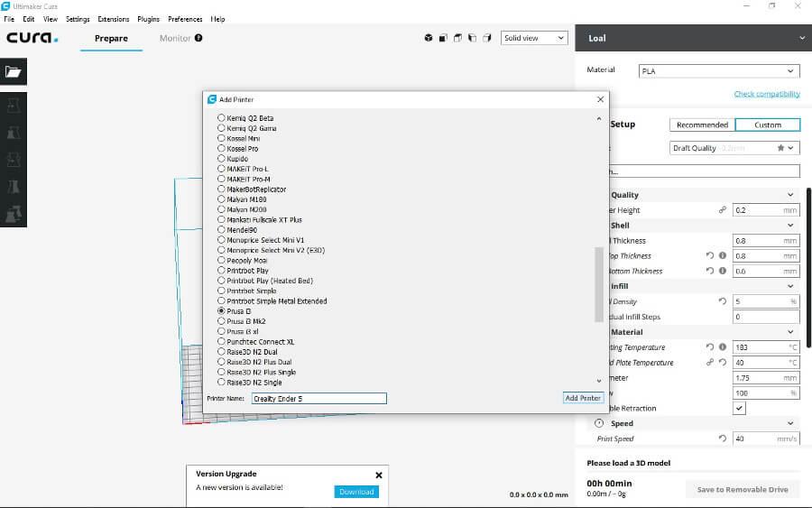Click the link icon beside Layer Height
Screen dimensions: 812x508
coord(722,210)
